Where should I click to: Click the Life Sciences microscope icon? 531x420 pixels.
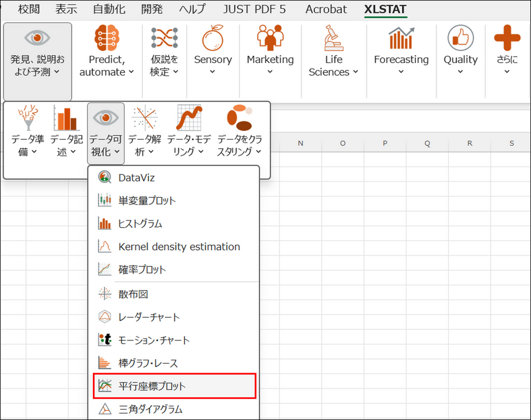(x=334, y=39)
